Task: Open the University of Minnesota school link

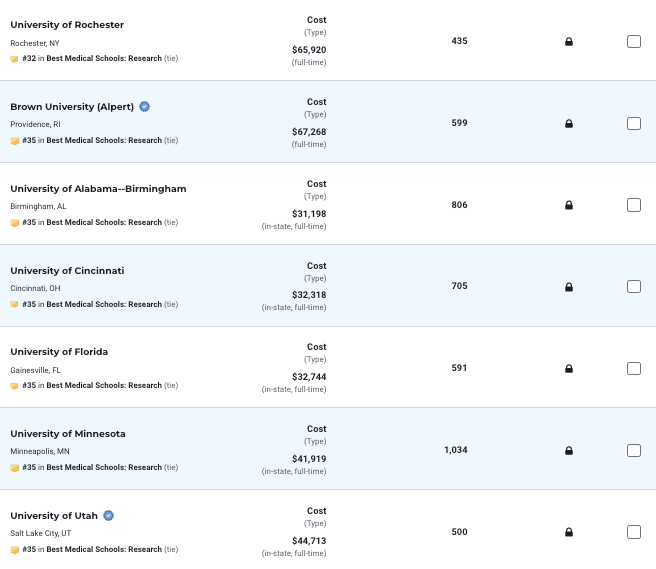Action: 68,434
